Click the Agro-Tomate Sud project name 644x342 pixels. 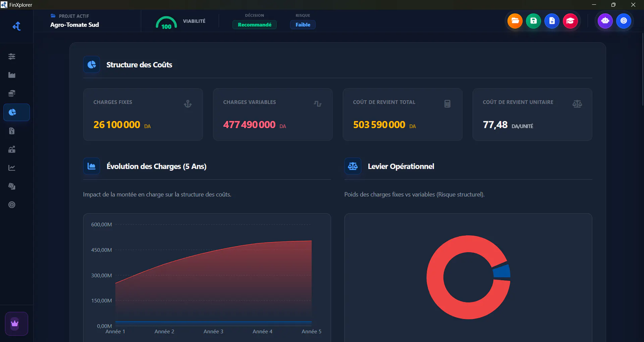click(74, 25)
